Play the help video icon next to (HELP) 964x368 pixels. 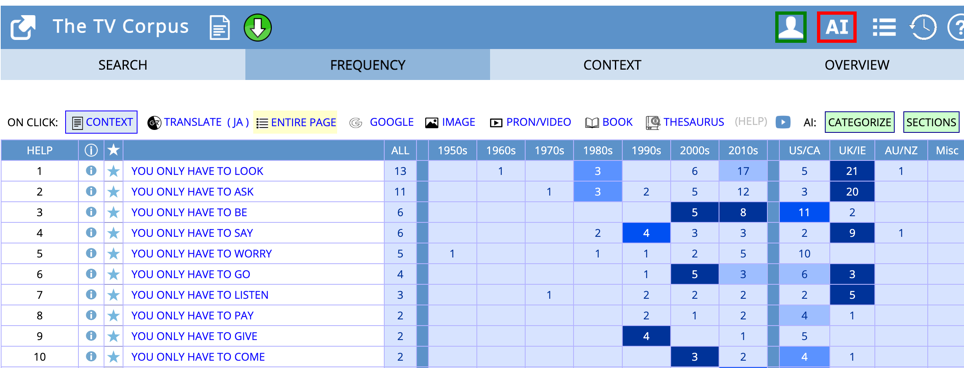coord(782,122)
